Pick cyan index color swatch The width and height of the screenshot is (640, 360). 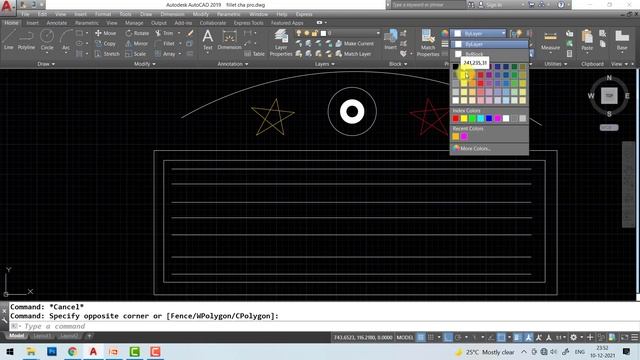(x=481, y=119)
